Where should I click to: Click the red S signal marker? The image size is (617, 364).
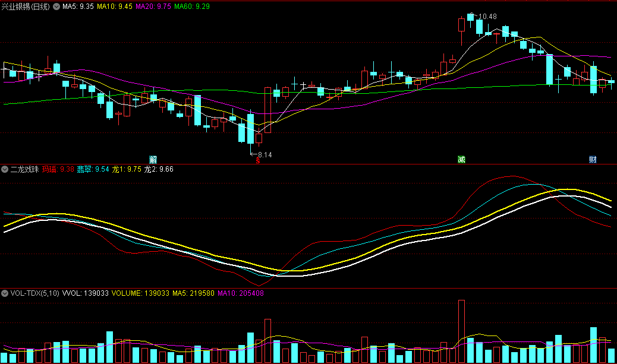tap(258, 161)
